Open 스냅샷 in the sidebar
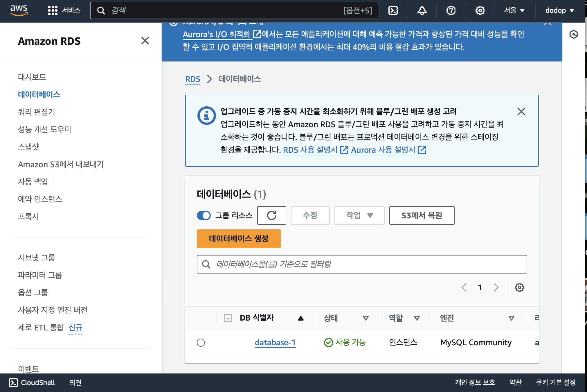 point(28,147)
